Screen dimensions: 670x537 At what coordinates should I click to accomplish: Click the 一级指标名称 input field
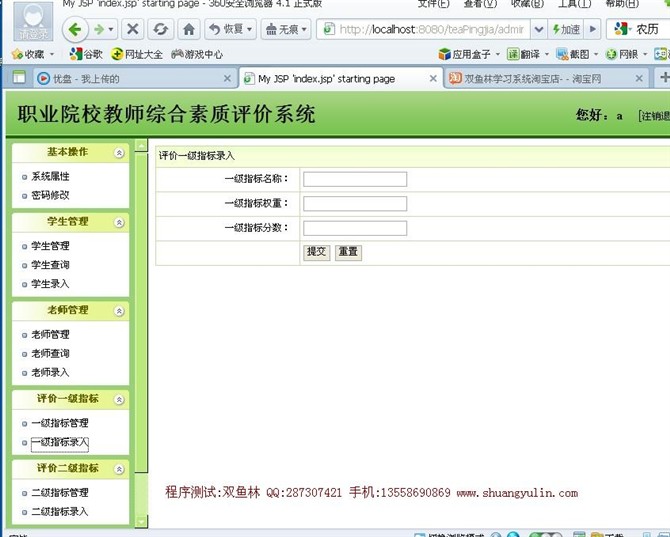point(355,179)
